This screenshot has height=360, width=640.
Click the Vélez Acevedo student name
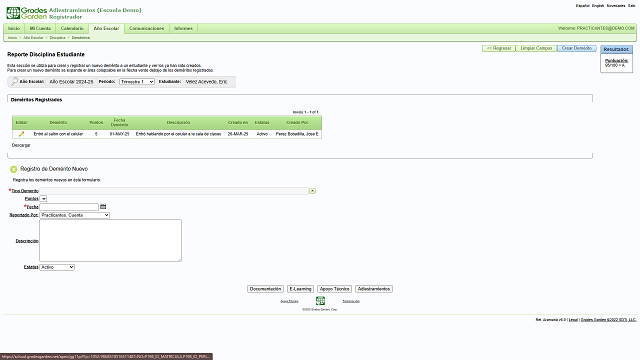point(206,82)
